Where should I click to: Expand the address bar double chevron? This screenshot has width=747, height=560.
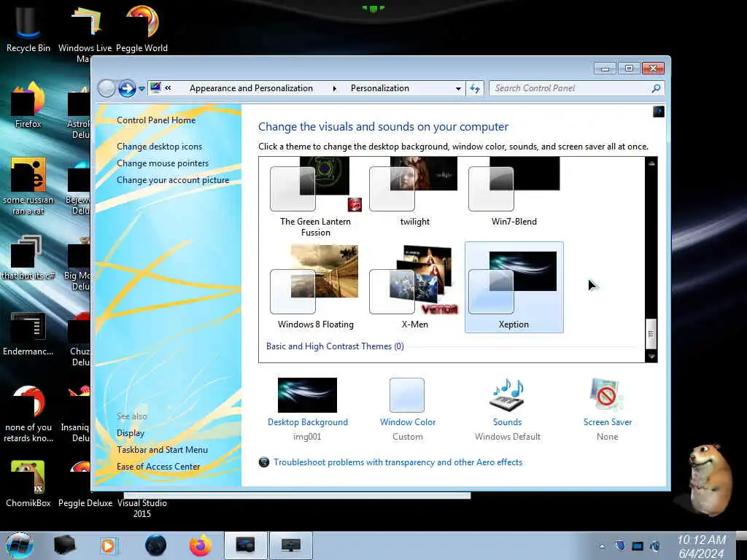tap(168, 88)
